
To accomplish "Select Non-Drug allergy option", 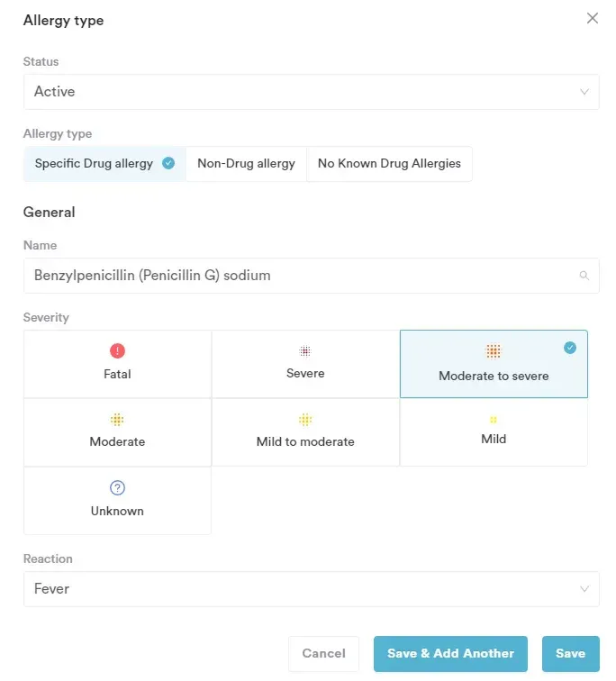I will tap(246, 164).
